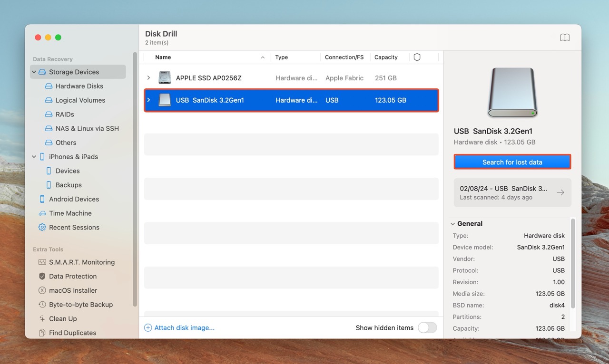The image size is (609, 364).
Task: Click the Type column header
Action: (282, 57)
